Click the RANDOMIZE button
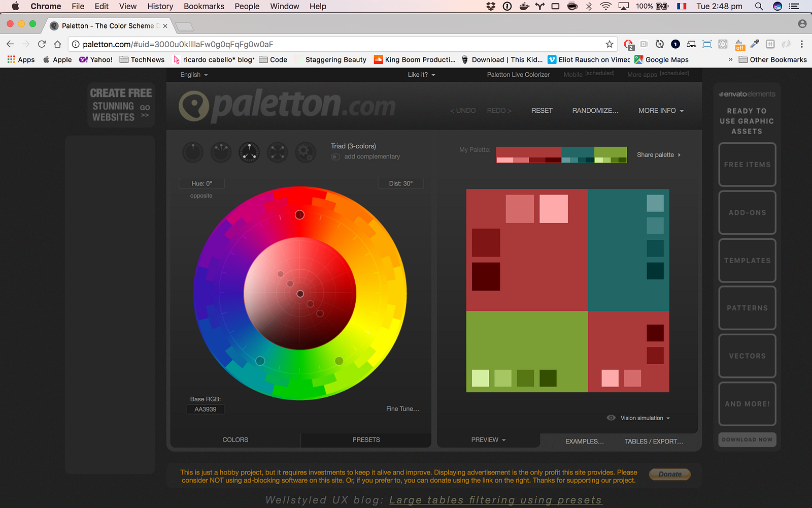812x508 pixels. click(x=595, y=110)
